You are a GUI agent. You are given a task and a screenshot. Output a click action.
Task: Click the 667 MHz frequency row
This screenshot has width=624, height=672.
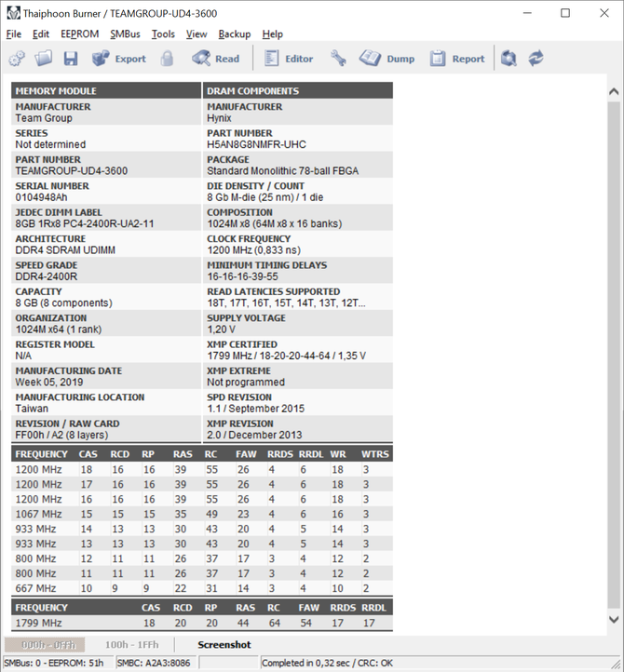pyautogui.click(x=202, y=588)
